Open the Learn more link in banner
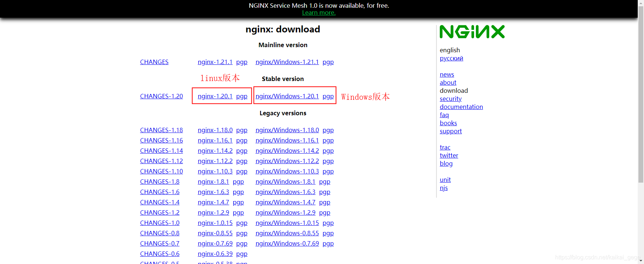Image resolution: width=644 pixels, height=264 pixels. (x=319, y=13)
